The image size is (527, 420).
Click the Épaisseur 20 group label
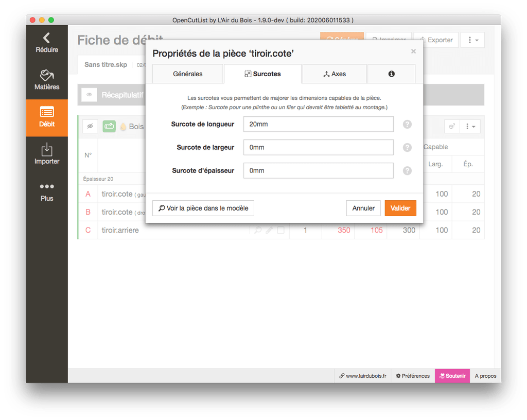[x=98, y=179]
